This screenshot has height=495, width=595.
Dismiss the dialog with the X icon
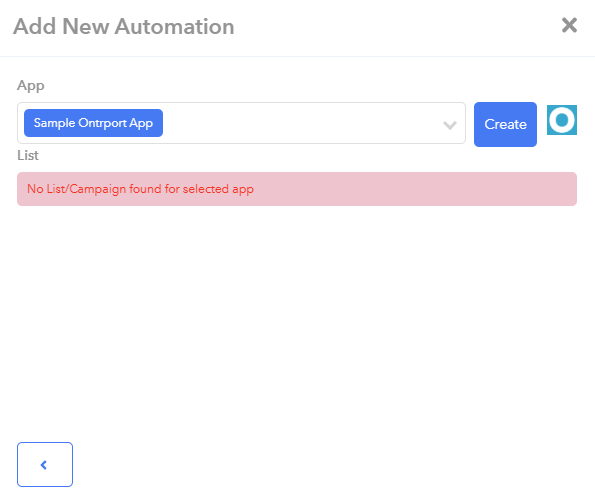[569, 25]
